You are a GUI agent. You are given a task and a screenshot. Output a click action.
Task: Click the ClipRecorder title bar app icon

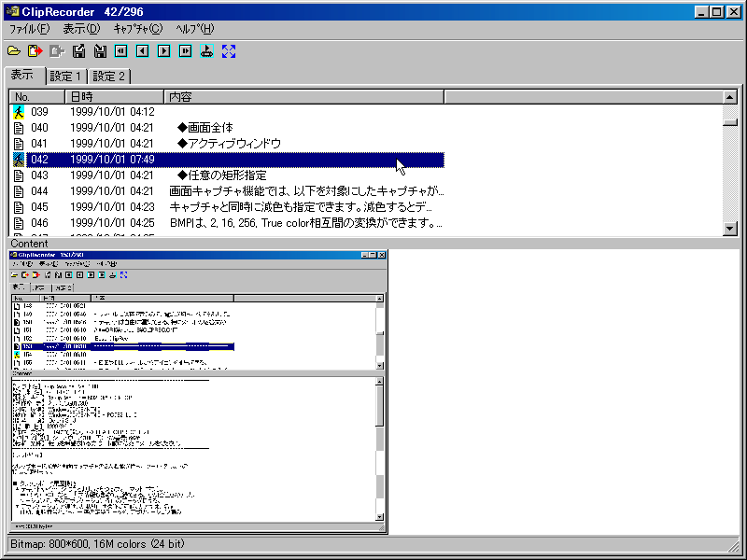point(12,11)
